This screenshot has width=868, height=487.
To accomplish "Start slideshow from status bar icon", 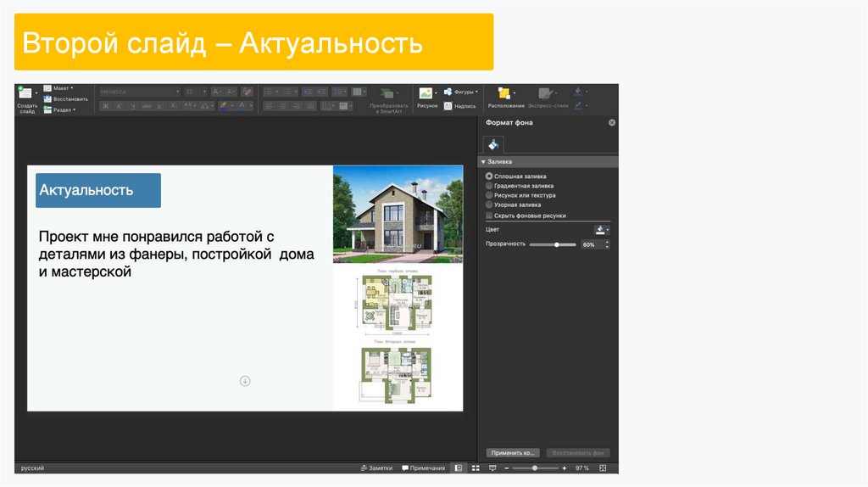I will pos(492,468).
